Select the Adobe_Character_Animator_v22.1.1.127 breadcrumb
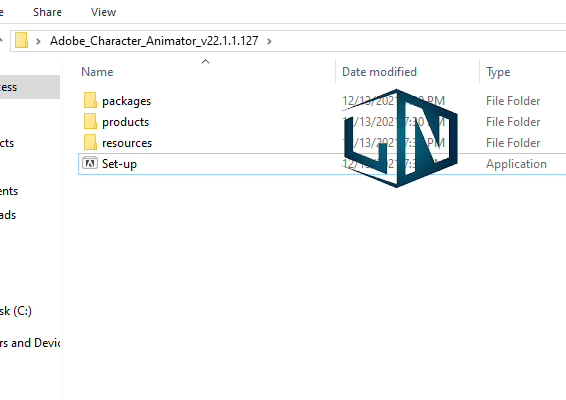Image resolution: width=566 pixels, height=400 pixels. (x=154, y=41)
